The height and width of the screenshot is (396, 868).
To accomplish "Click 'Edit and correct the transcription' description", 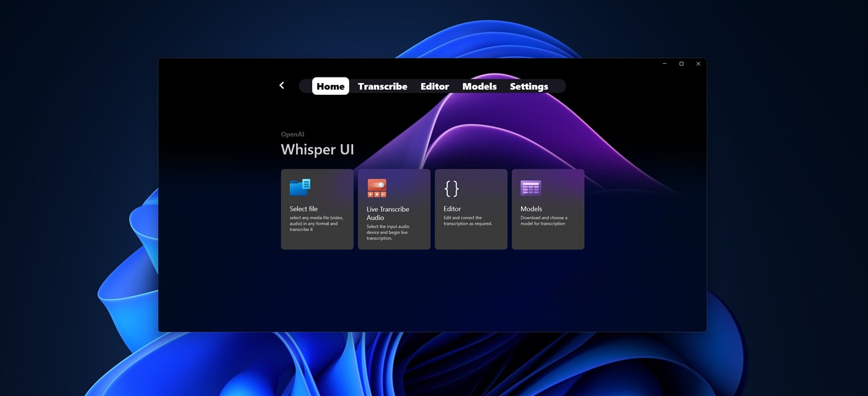I will (x=468, y=221).
